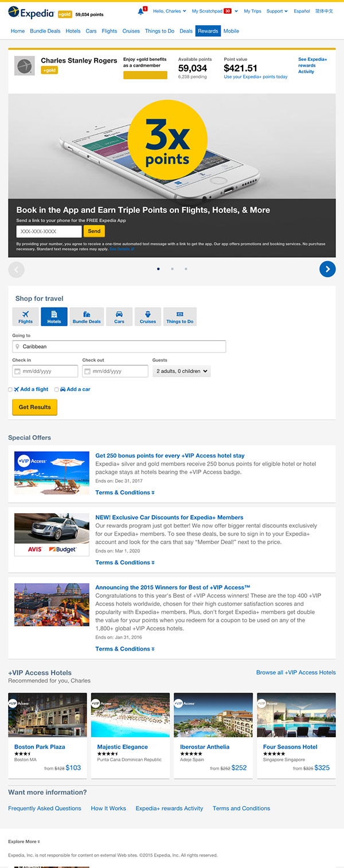This screenshot has width=344, height=868.
Task: Click the phone number input field
Action: (x=49, y=231)
